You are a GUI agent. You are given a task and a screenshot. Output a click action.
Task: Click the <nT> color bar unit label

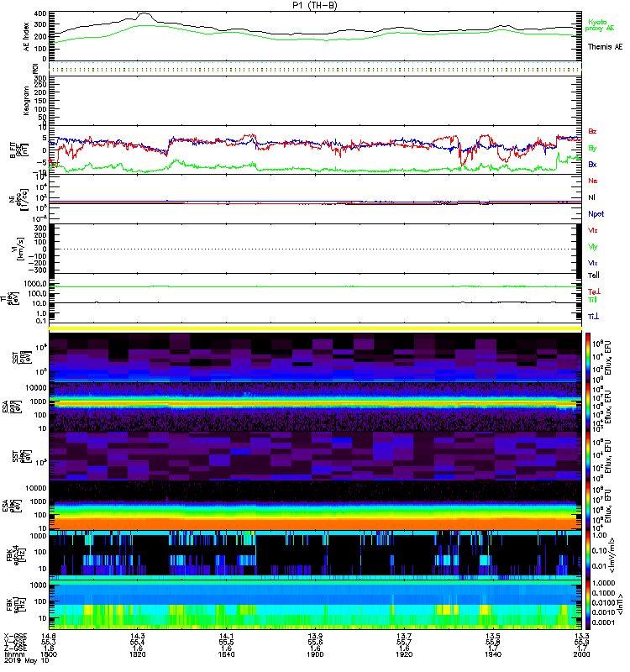(619, 605)
